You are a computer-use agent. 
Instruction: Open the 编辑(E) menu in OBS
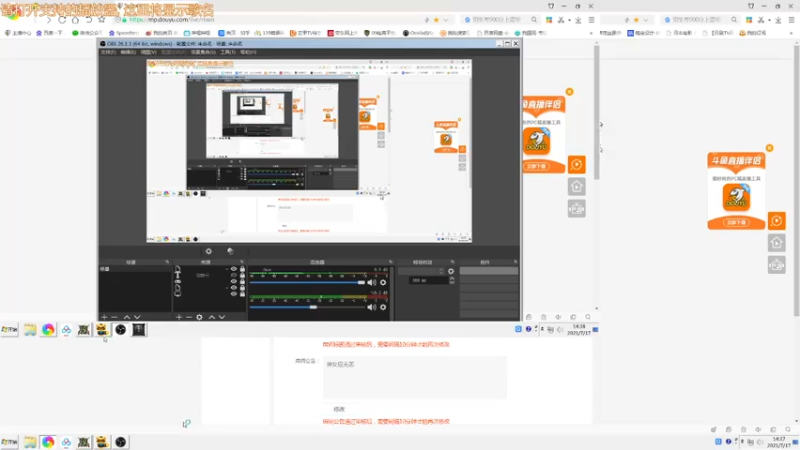(x=128, y=52)
